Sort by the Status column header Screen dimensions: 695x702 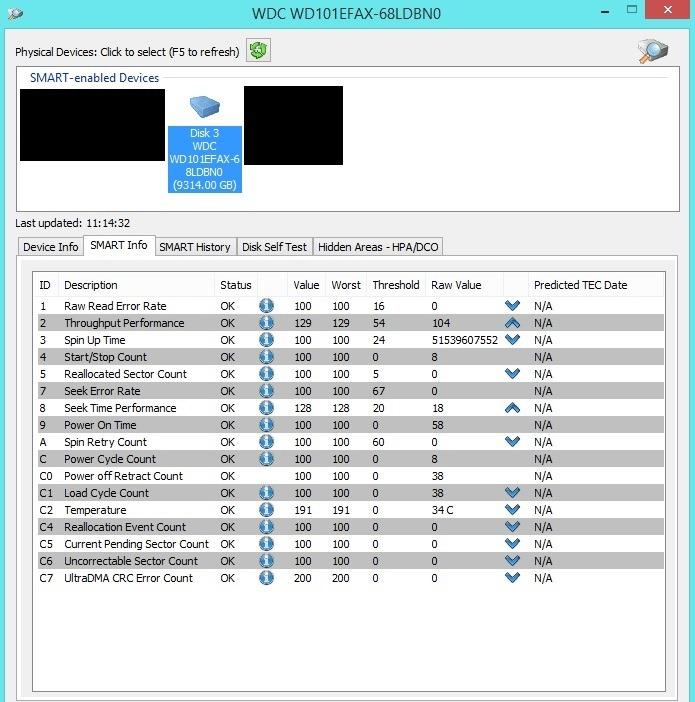tap(236, 285)
